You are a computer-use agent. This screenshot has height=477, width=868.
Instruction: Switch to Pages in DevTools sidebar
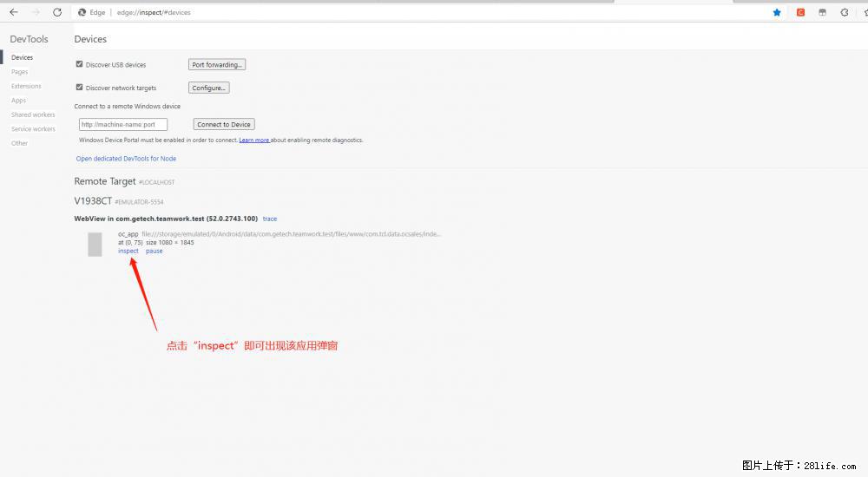coord(20,72)
